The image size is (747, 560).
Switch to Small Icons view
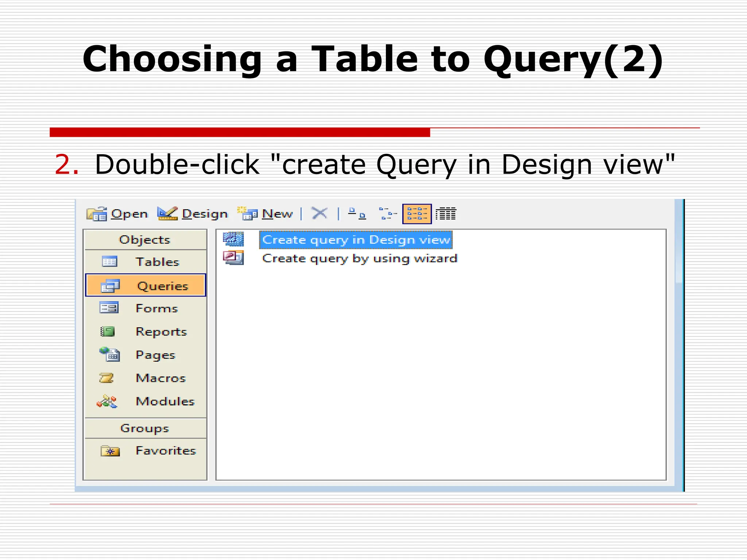[x=387, y=214]
